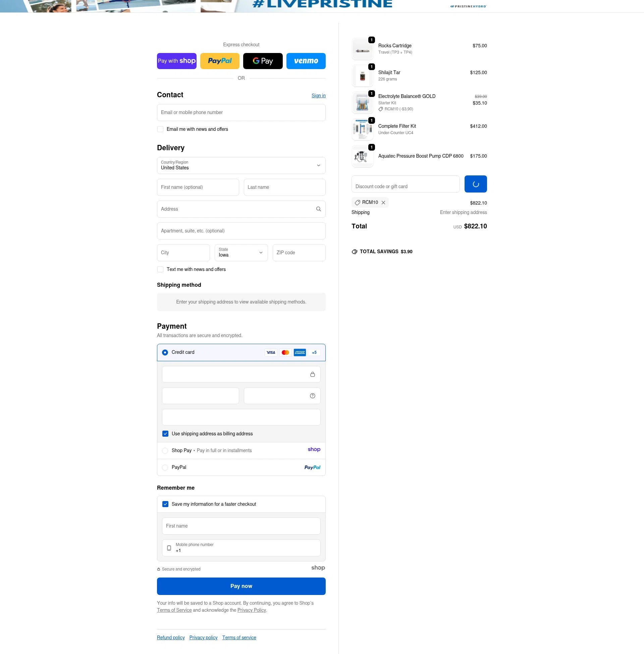644x654 pixels.
Task: Click the Rocks Cartridge product thumbnail
Action: [x=362, y=49]
